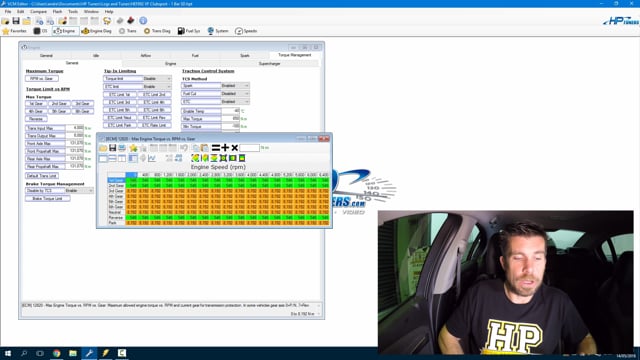
Task: Click the open folder icon in table editor
Action: coord(103,148)
